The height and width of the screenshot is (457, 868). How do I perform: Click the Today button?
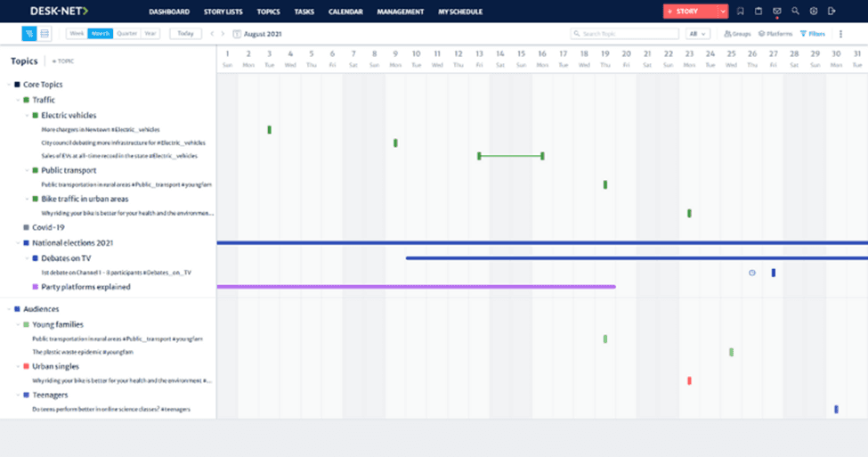click(185, 34)
